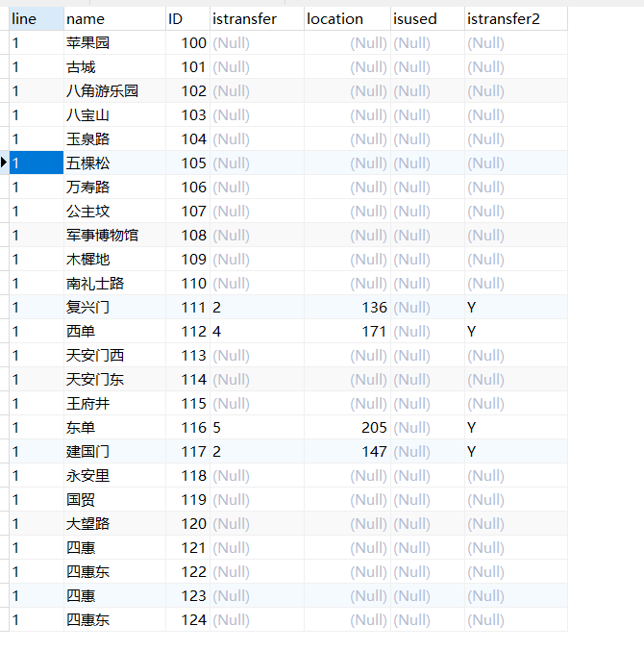Select name cell 大望路
The image size is (644, 651).
(114, 524)
